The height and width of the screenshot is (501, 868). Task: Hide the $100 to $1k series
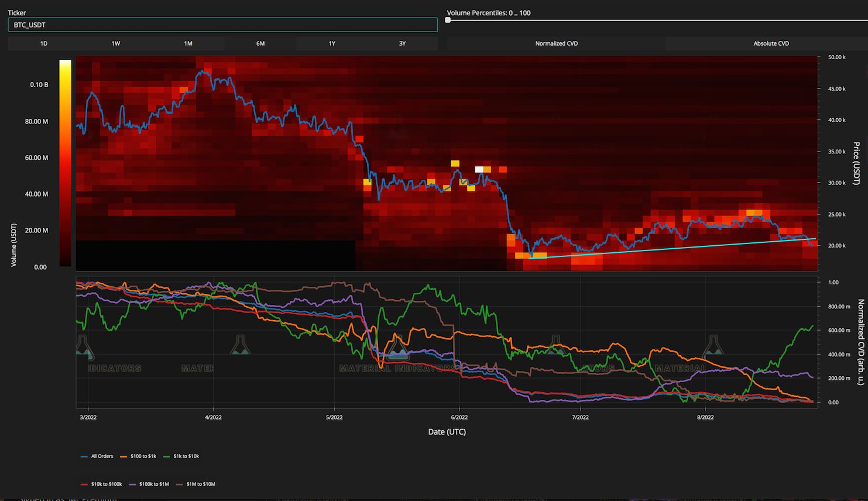(143, 456)
